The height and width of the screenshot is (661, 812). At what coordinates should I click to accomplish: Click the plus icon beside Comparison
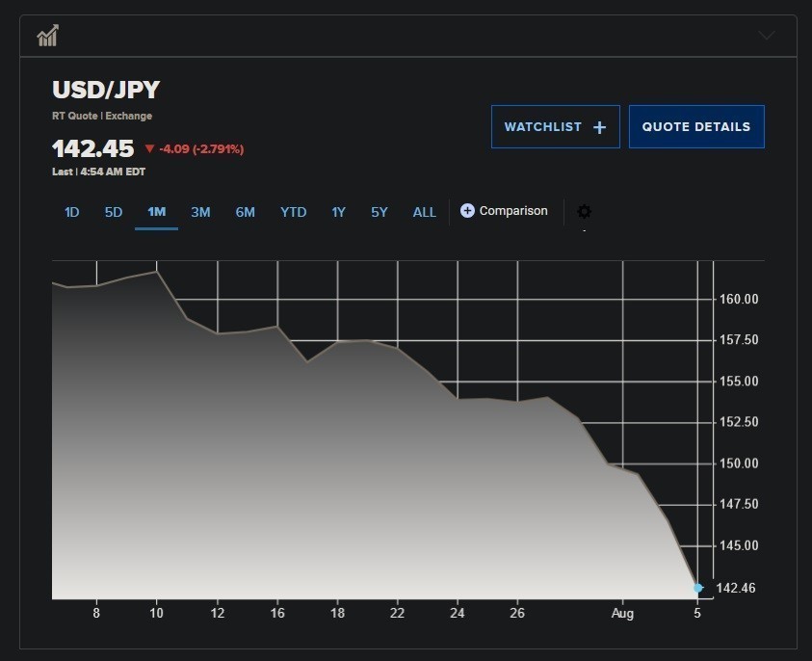click(467, 211)
